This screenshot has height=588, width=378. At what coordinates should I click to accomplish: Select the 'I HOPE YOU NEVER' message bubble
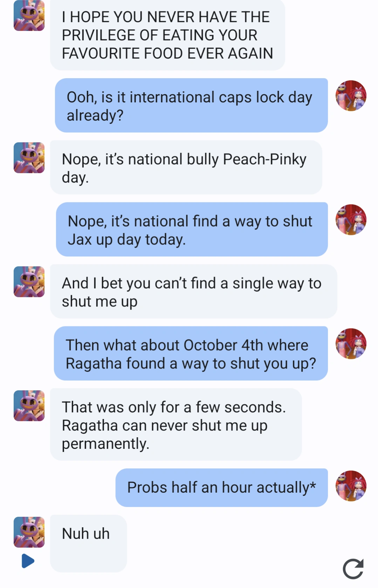coord(167,35)
